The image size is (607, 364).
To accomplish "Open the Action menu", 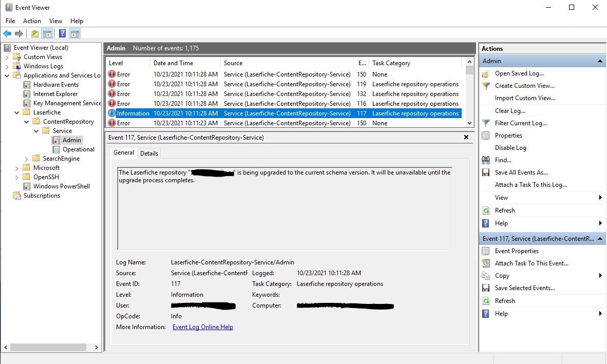I will [32, 21].
